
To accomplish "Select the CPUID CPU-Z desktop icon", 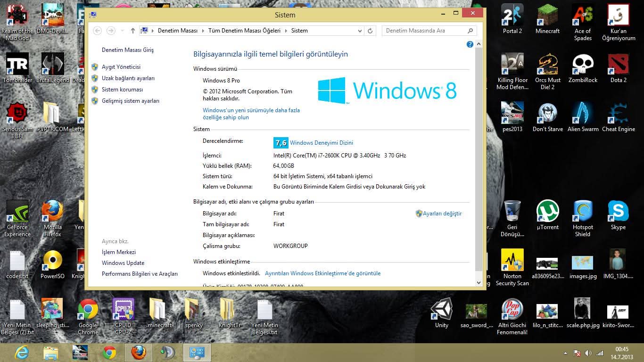I will tap(123, 317).
